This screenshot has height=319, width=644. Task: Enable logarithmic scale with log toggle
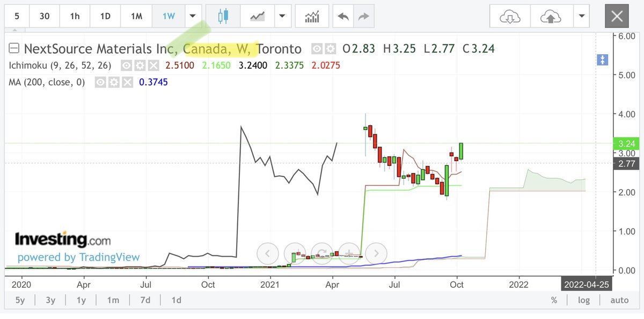pyautogui.click(x=584, y=300)
